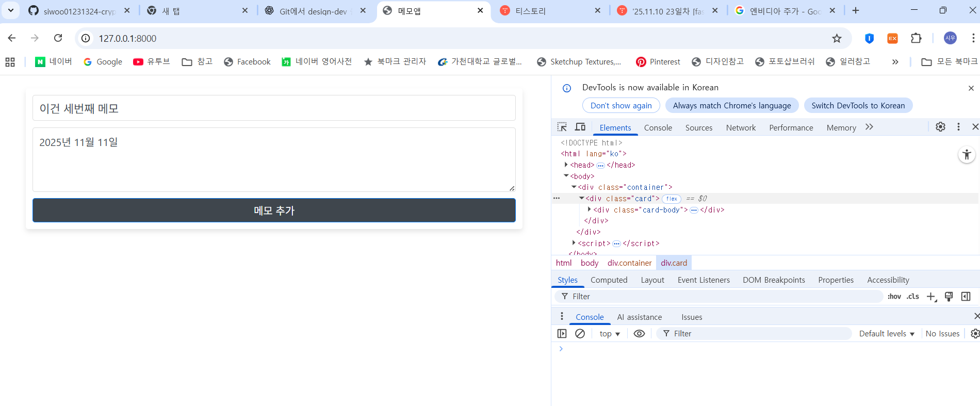Switch to the Console panel tab

point(658,127)
